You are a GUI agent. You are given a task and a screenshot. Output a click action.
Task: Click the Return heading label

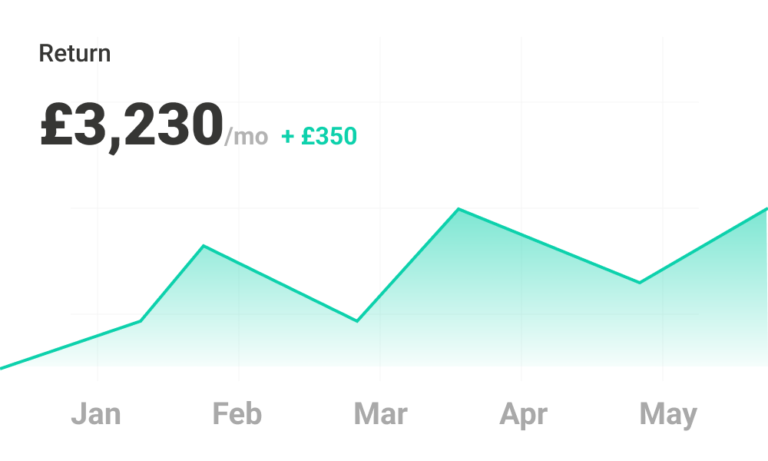click(x=74, y=53)
